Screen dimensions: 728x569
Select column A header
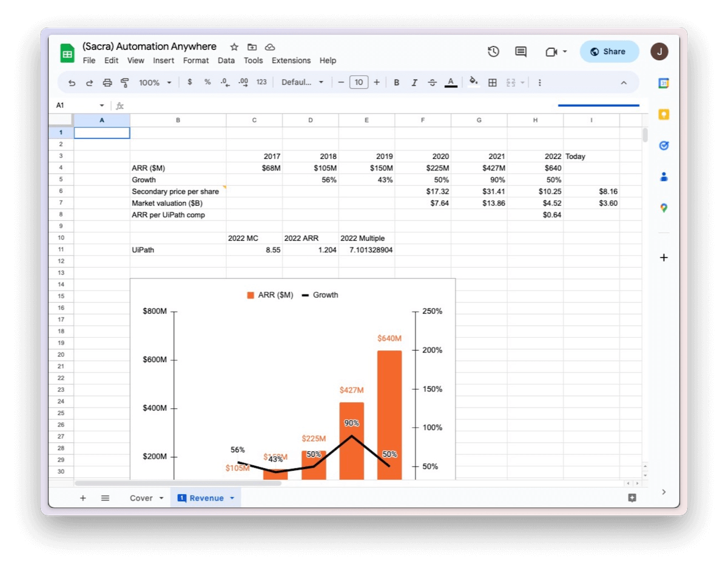pos(102,120)
